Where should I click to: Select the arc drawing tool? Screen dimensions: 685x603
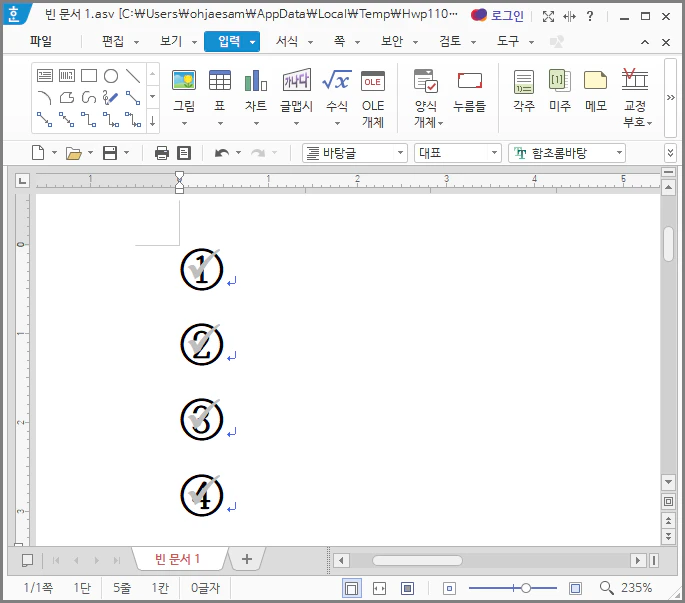coord(45,97)
